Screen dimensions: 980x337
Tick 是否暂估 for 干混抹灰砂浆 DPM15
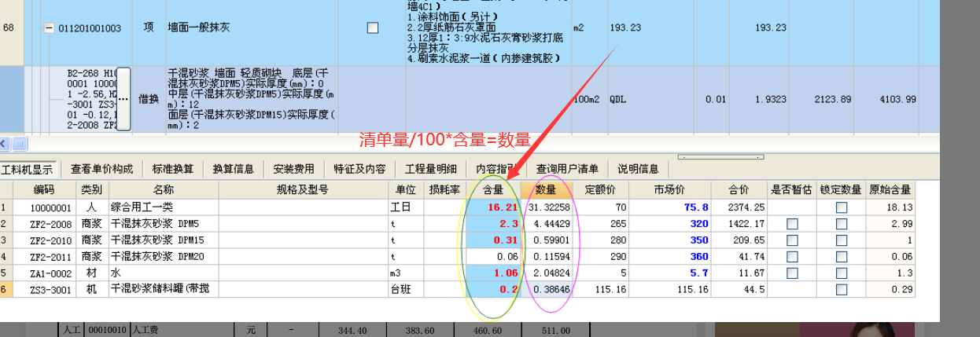coord(792,240)
